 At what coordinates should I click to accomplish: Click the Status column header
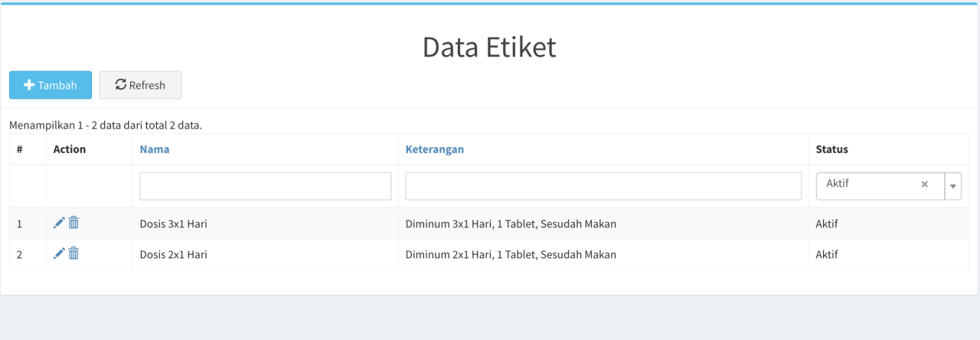click(831, 149)
